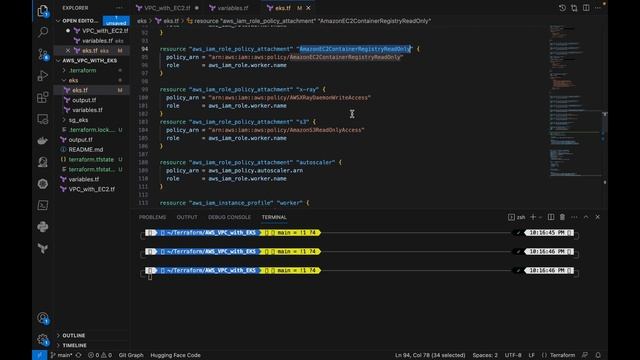Viewport: 640px width, 360px height.
Task: Open README.md in the explorer
Action: pyautogui.click(x=86, y=149)
